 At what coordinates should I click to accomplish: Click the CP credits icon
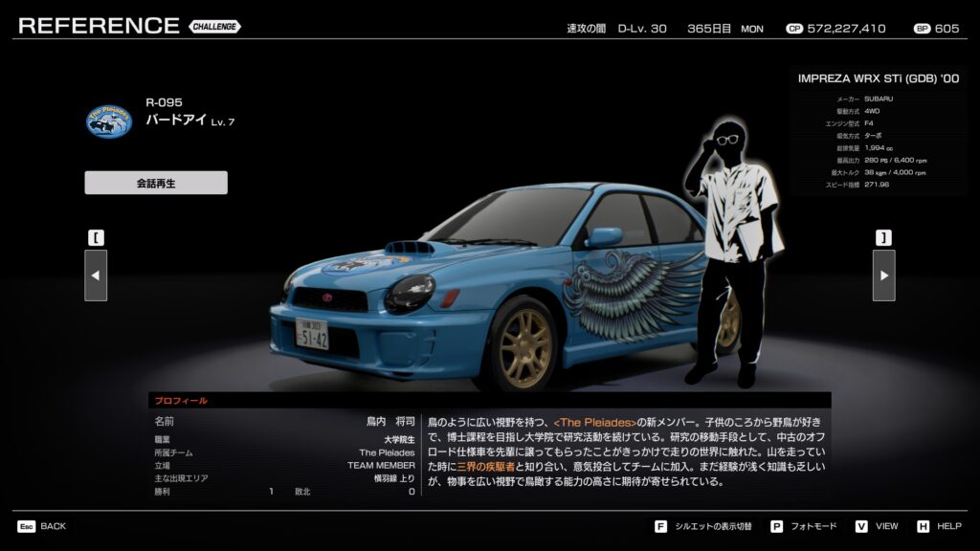793,29
